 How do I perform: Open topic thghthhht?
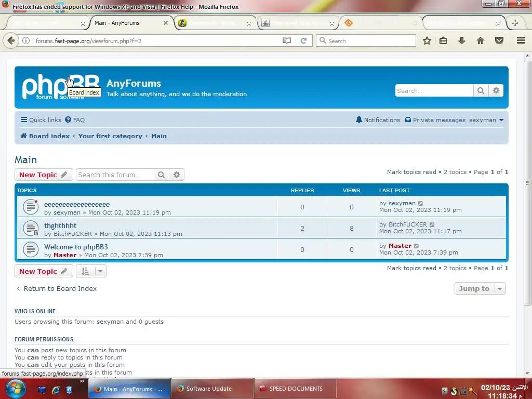(x=60, y=225)
